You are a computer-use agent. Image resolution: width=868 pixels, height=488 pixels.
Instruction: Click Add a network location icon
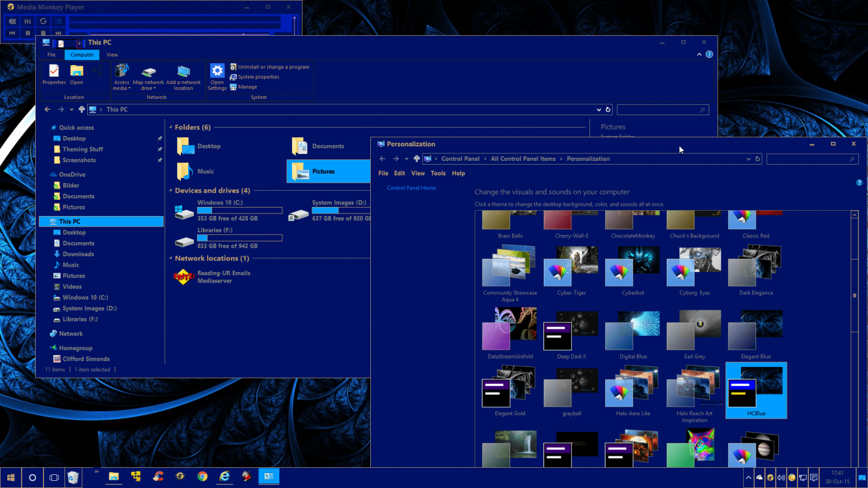click(x=183, y=77)
